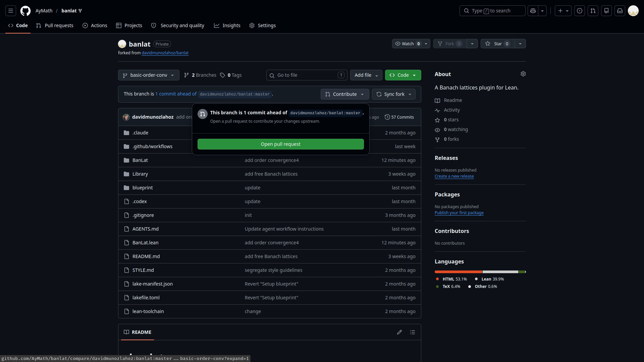Open the Issues icon in the header

click(580, 11)
